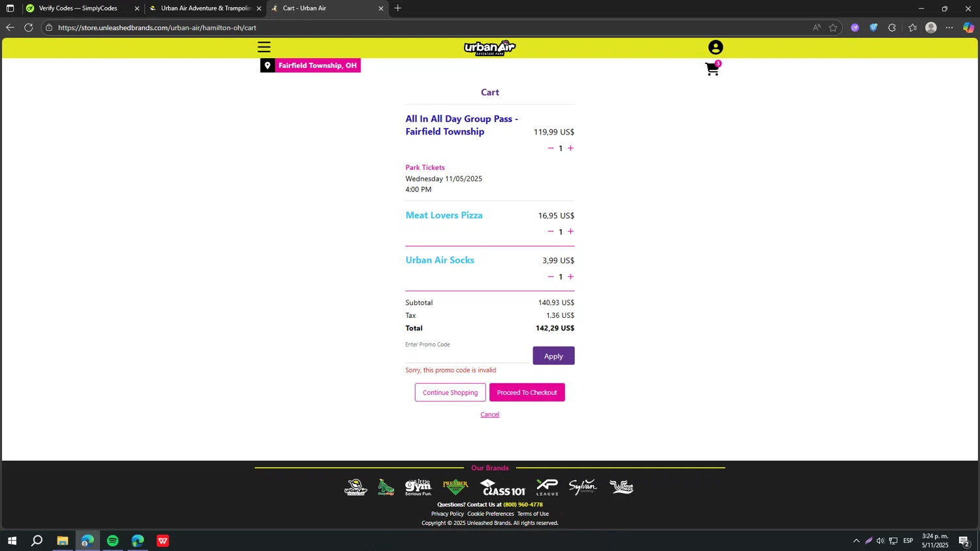Click Class 101 brand logo
980x551 pixels.
pos(502,487)
